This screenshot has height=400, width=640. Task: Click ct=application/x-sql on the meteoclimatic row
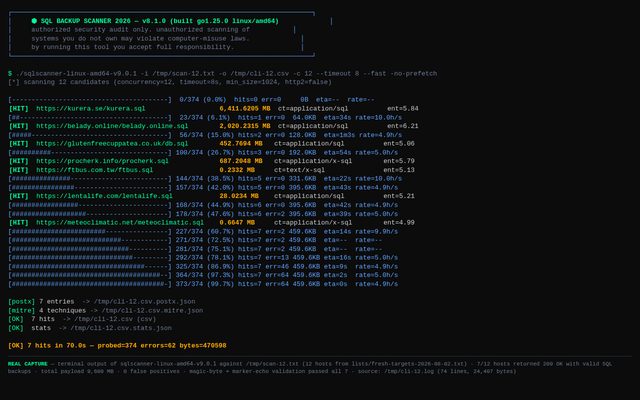coord(313,223)
